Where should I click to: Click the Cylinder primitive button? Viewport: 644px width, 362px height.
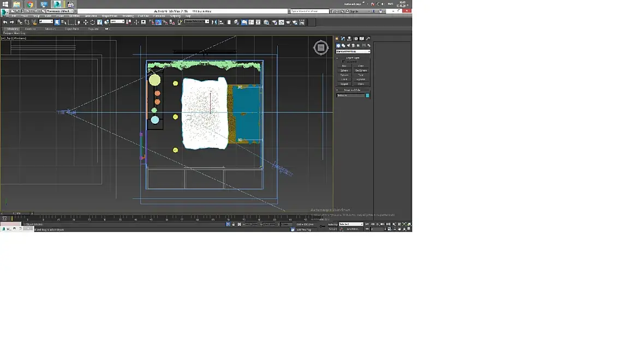click(x=344, y=75)
